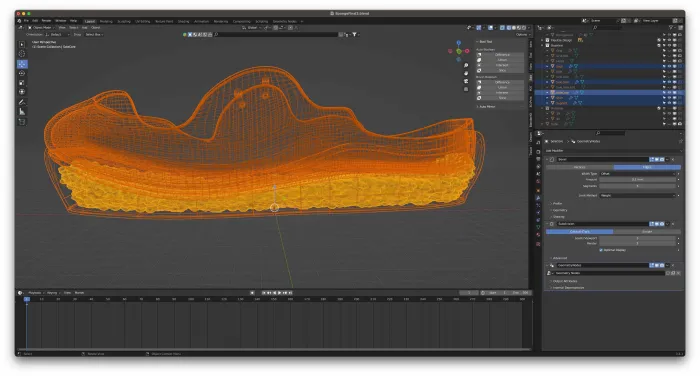This screenshot has width=700, height=376.
Task: Open the Add Modifier dropdown
Action: pos(612,151)
